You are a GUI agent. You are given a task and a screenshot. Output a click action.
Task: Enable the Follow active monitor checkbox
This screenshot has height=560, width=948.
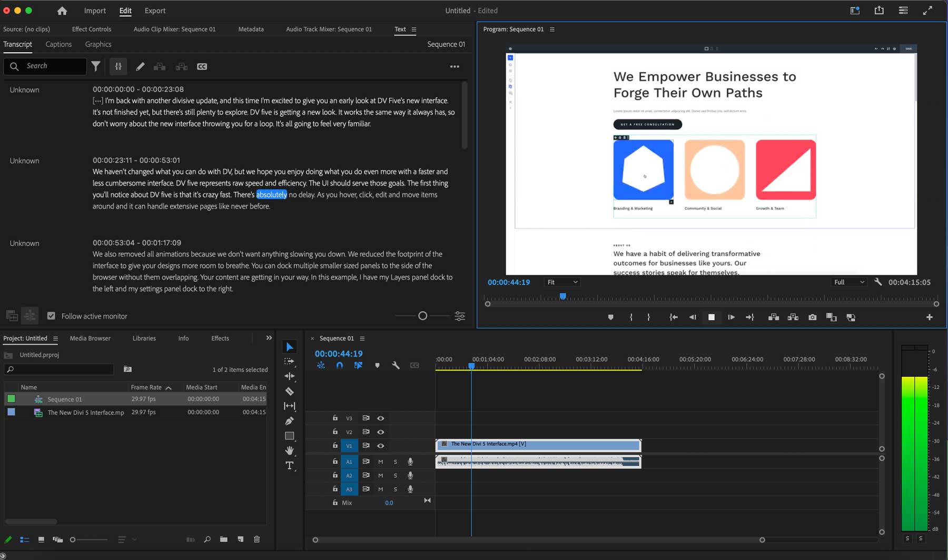pyautogui.click(x=51, y=316)
